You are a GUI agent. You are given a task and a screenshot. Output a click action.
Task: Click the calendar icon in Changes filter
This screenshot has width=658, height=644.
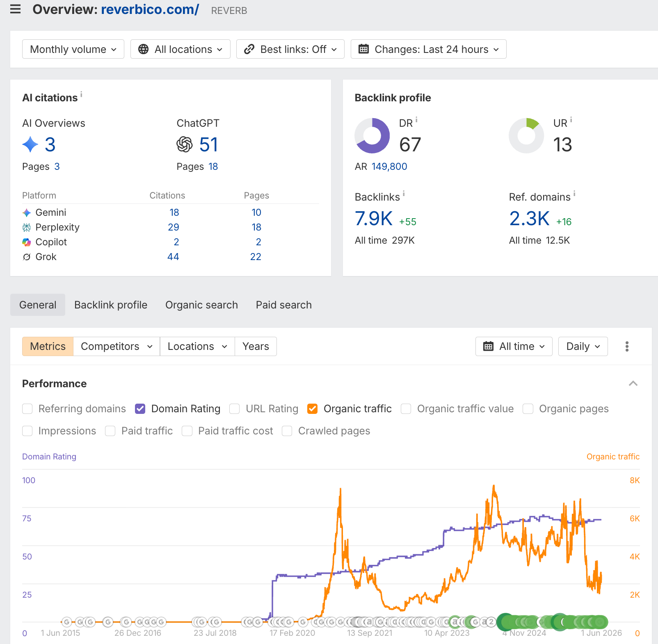(363, 49)
